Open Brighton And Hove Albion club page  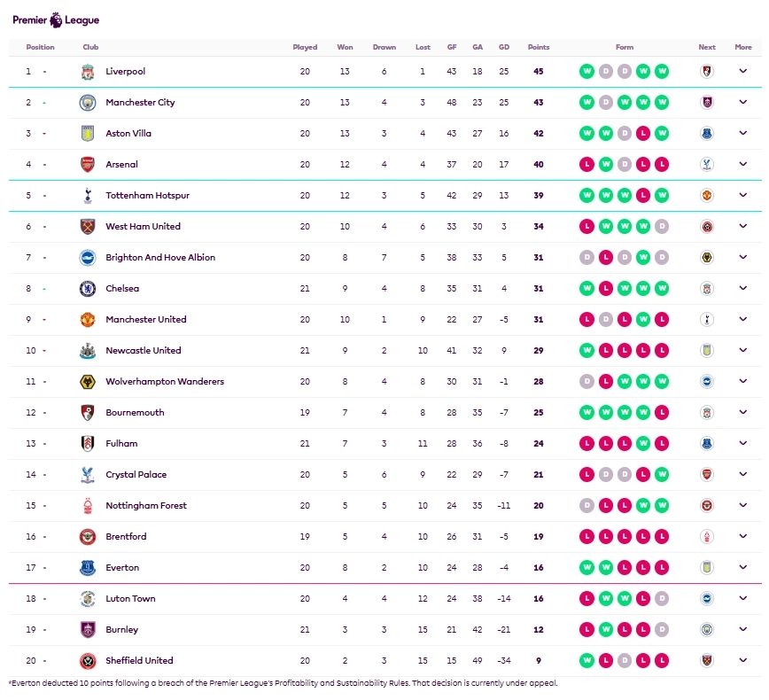159,258
